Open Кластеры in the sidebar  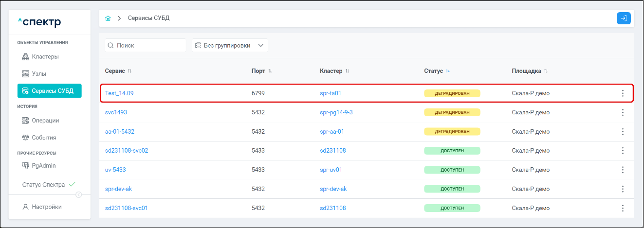pyautogui.click(x=45, y=57)
